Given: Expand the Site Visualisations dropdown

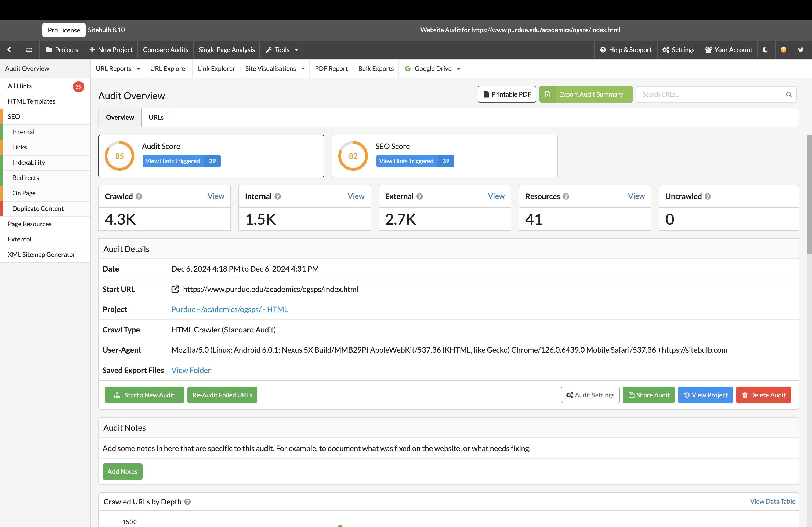Looking at the screenshot, I should coord(275,68).
